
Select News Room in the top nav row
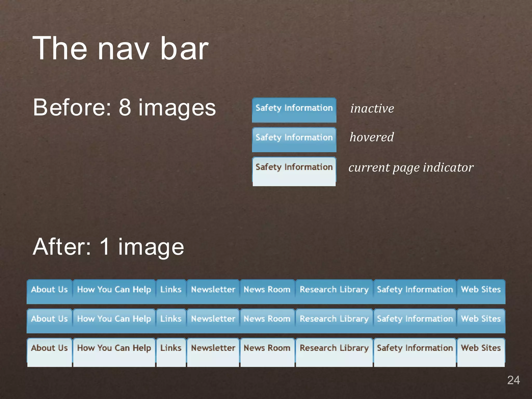(x=267, y=292)
